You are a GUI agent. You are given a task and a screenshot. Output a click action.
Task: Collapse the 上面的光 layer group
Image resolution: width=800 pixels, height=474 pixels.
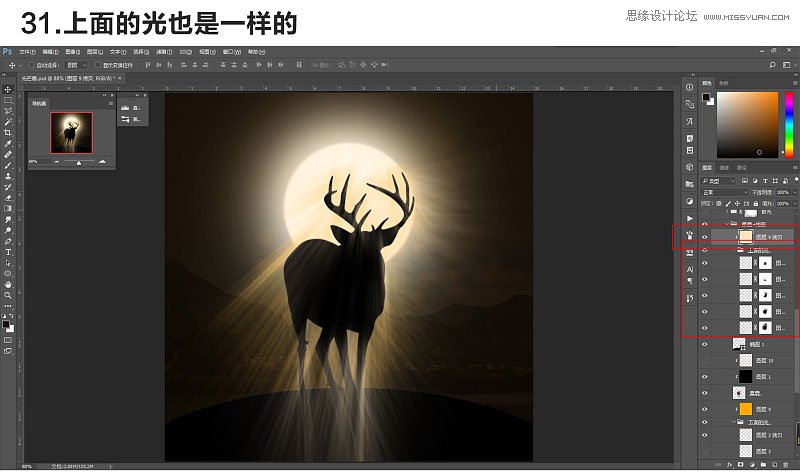pyautogui.click(x=734, y=250)
